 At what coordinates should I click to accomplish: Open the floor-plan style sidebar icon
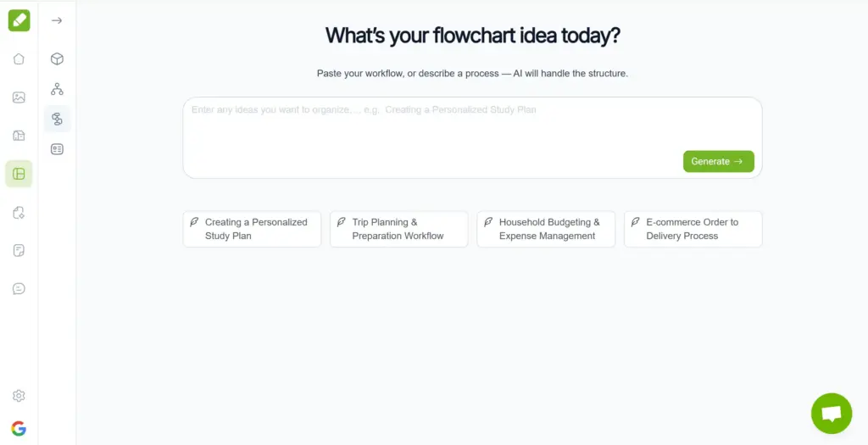(x=19, y=136)
